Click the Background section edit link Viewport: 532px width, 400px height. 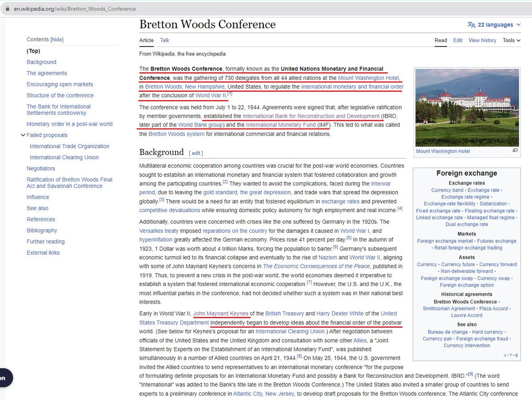coord(196,153)
